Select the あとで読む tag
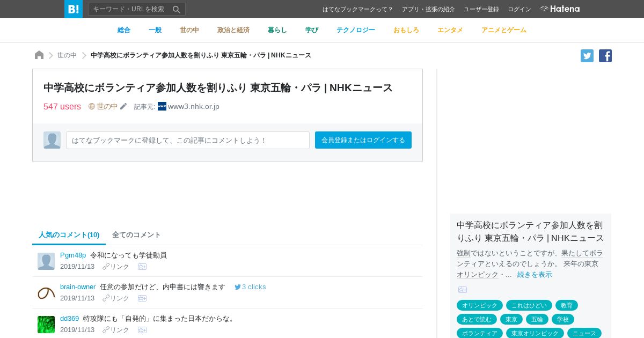The width and height of the screenshot is (644, 338). tap(477, 319)
